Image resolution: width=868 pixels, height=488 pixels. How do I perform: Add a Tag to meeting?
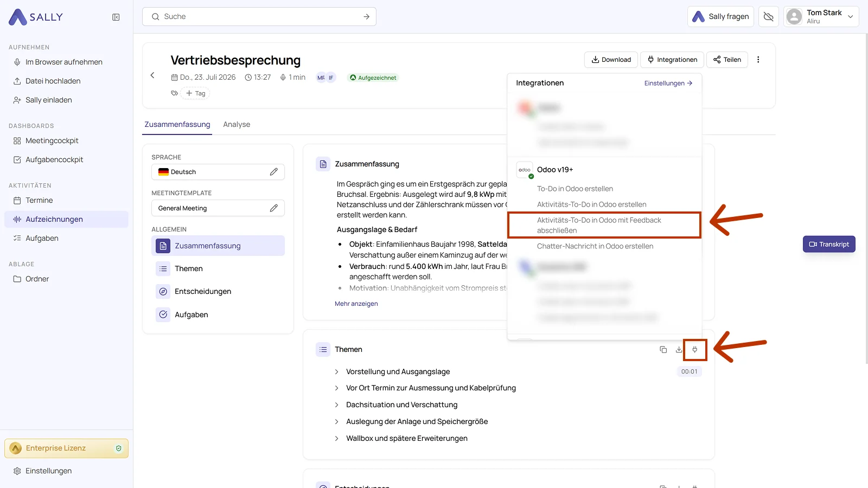tap(196, 93)
